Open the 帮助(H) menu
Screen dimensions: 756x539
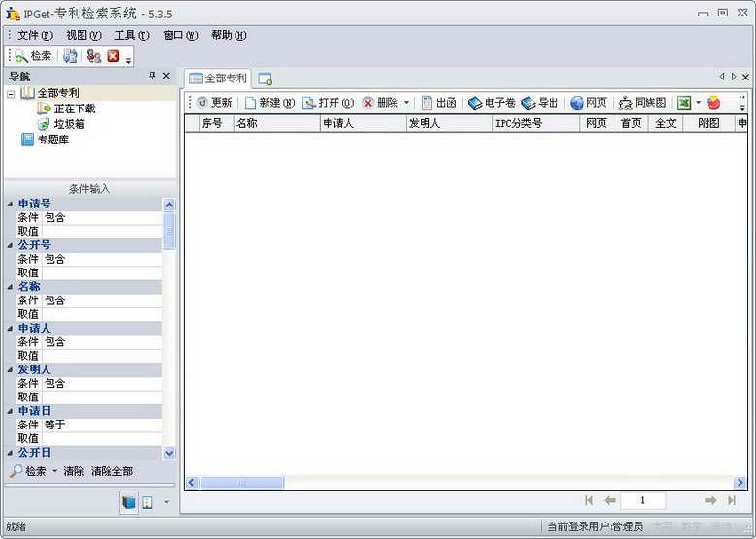(229, 35)
